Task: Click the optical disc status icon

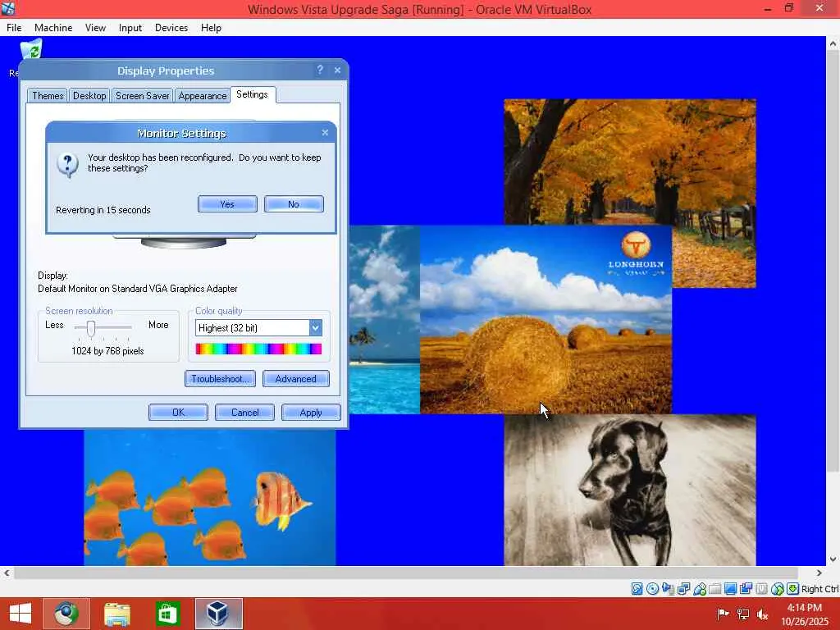Action: tap(652, 589)
